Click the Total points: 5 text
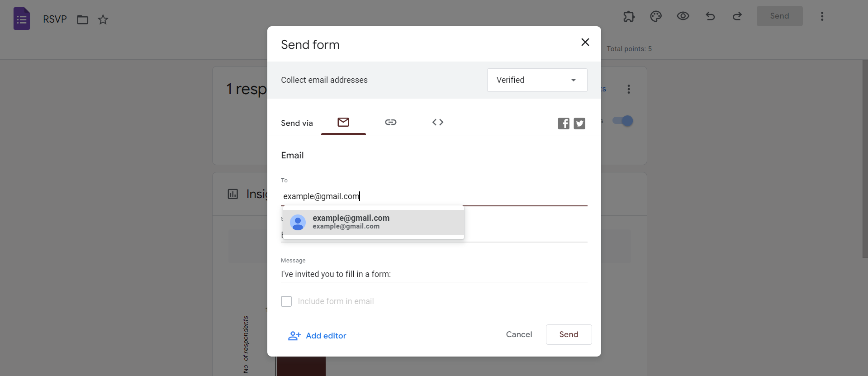The width and height of the screenshot is (868, 376). point(629,49)
